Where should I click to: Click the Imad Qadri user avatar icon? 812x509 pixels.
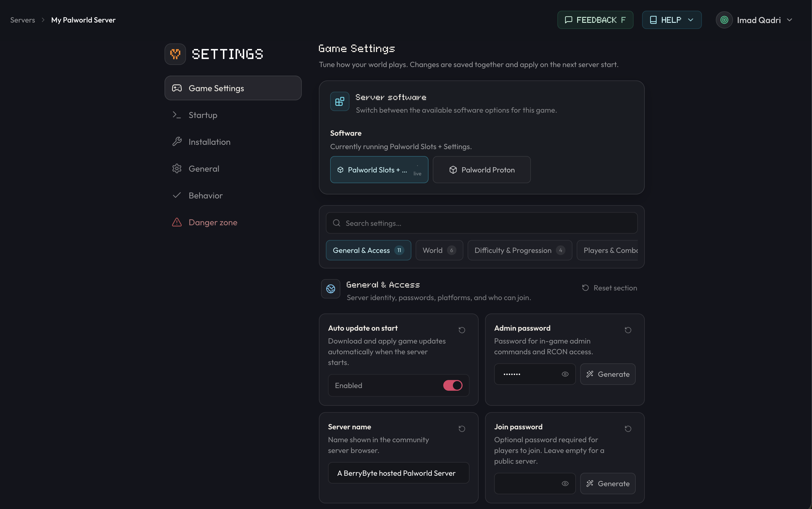pyautogui.click(x=724, y=20)
